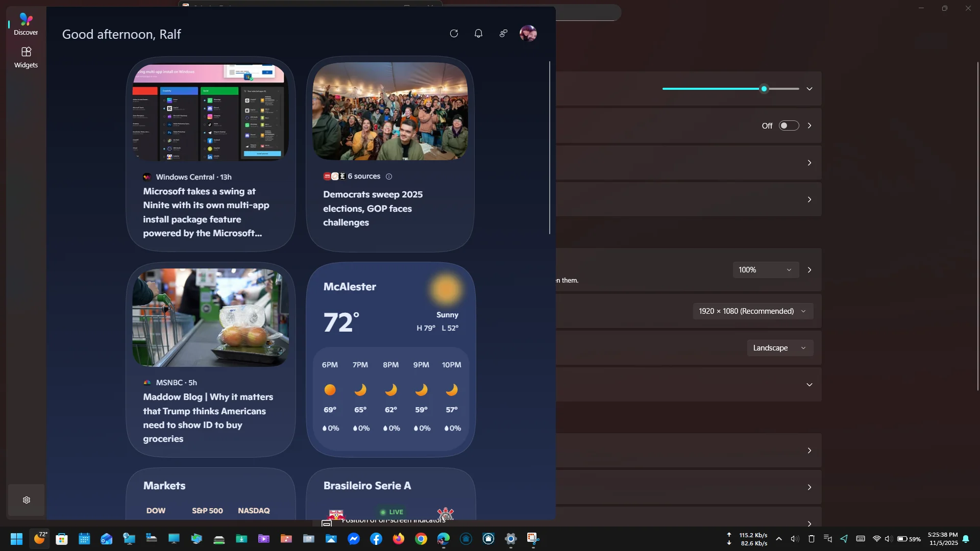This screenshot has width=980, height=551.
Task: Select the S&P 500 tab in Markets
Action: click(207, 511)
